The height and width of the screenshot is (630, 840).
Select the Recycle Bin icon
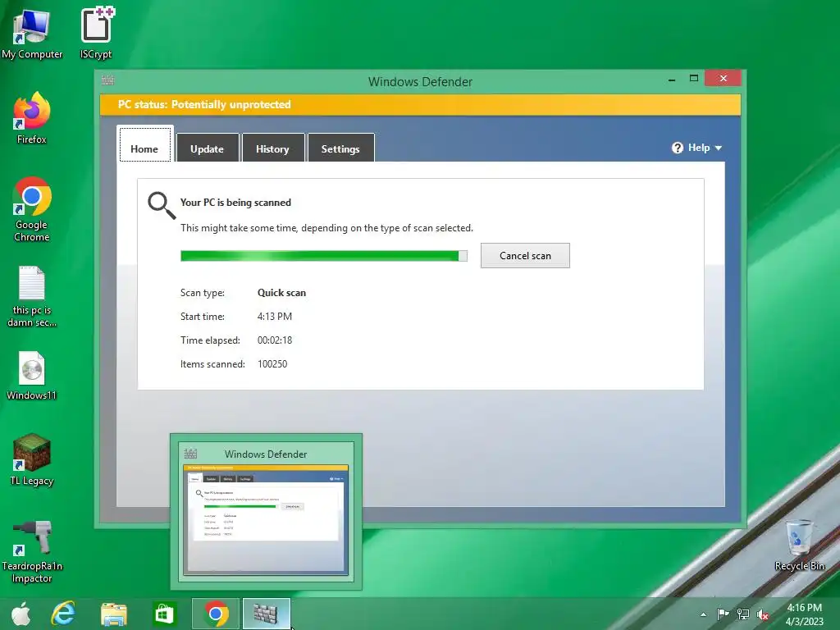coord(799,546)
